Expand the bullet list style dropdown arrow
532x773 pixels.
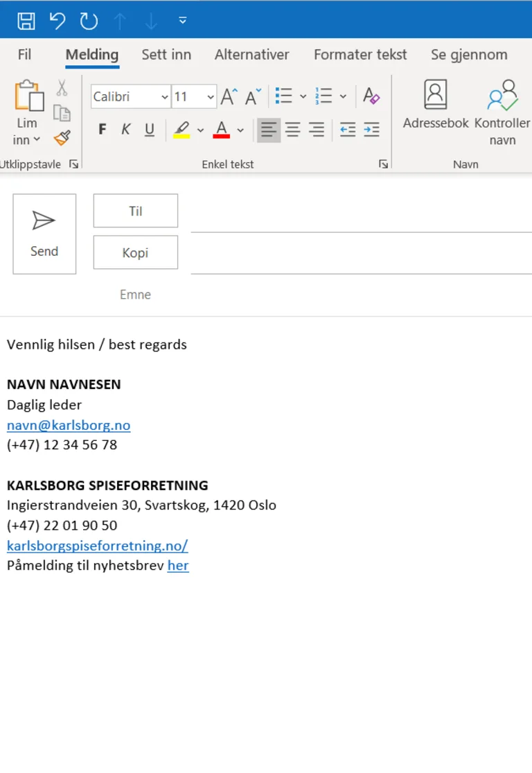pyautogui.click(x=303, y=97)
